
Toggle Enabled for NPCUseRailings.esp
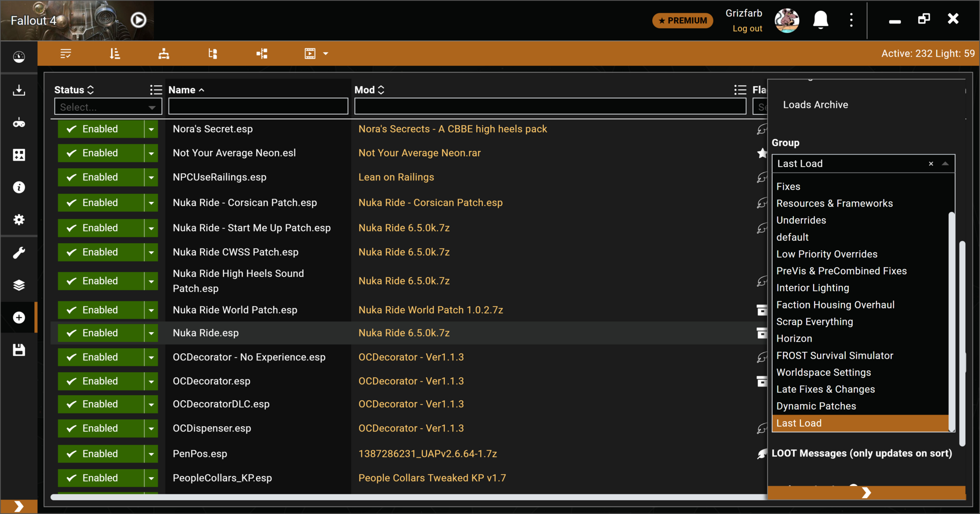pos(101,177)
